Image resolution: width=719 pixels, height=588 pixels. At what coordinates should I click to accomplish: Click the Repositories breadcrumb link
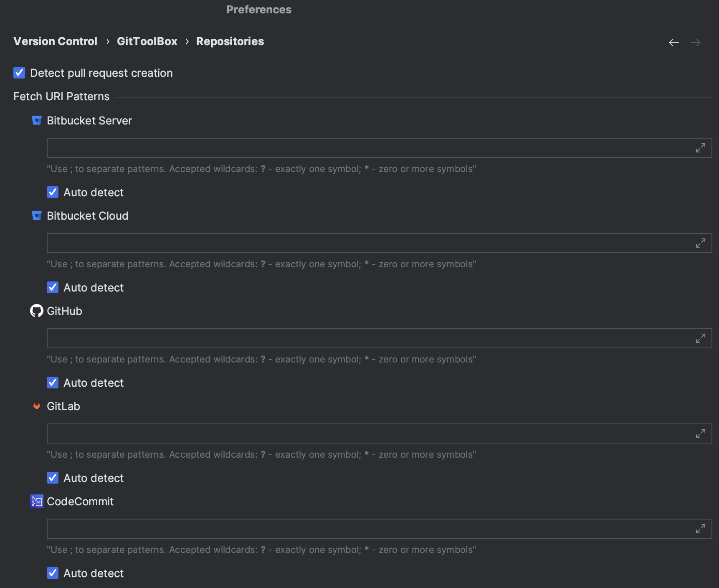[x=230, y=41]
